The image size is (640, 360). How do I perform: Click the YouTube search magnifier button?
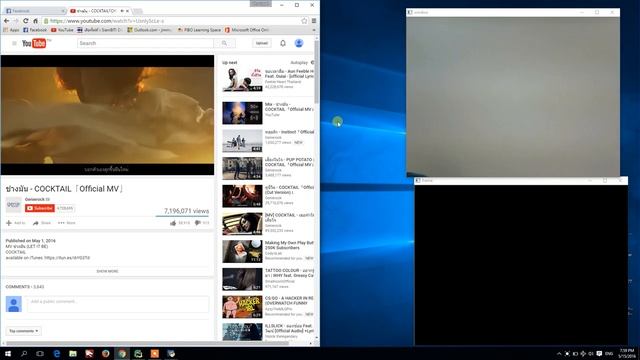click(224, 43)
